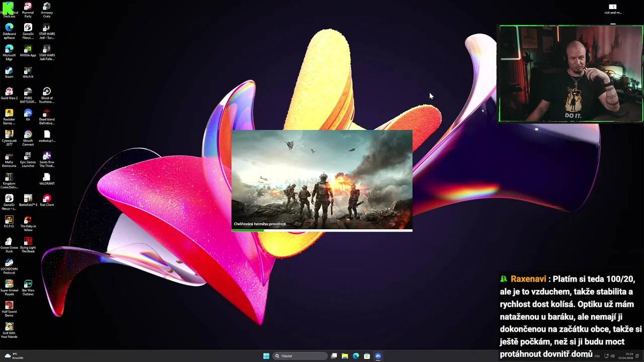Image resolution: width=644 pixels, height=362 pixels.
Task: Open the Riot Client desktop shortcut
Action: pyautogui.click(x=46, y=201)
